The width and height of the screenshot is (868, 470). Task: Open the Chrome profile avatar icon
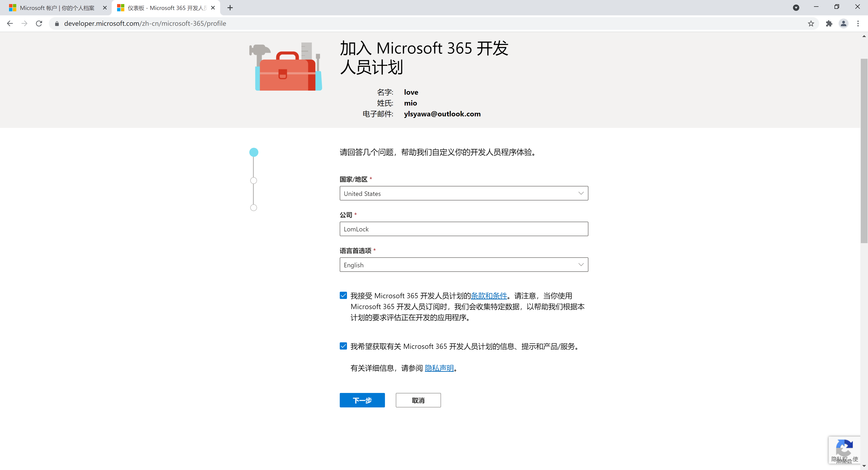843,23
